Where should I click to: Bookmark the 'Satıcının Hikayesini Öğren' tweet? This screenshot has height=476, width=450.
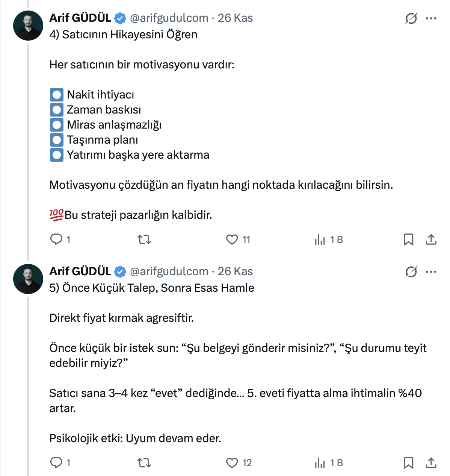[408, 240]
